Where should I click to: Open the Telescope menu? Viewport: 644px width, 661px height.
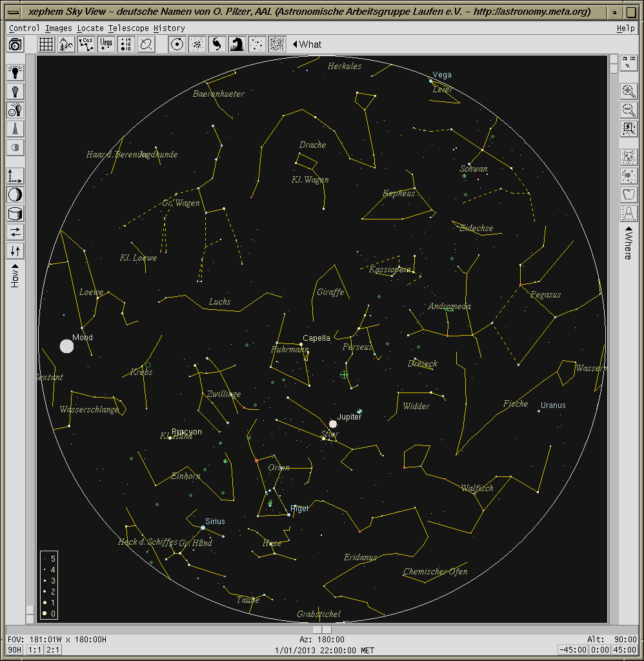click(x=128, y=28)
